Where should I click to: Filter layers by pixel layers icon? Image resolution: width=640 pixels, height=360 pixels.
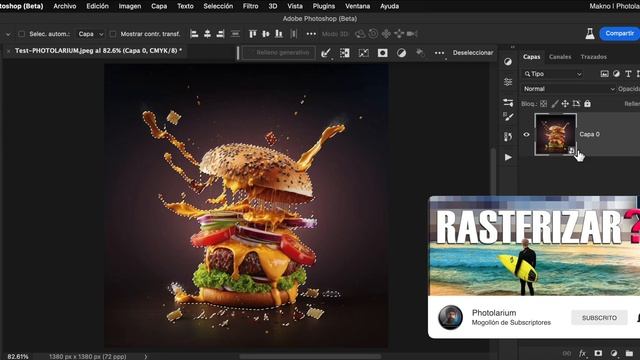(604, 74)
